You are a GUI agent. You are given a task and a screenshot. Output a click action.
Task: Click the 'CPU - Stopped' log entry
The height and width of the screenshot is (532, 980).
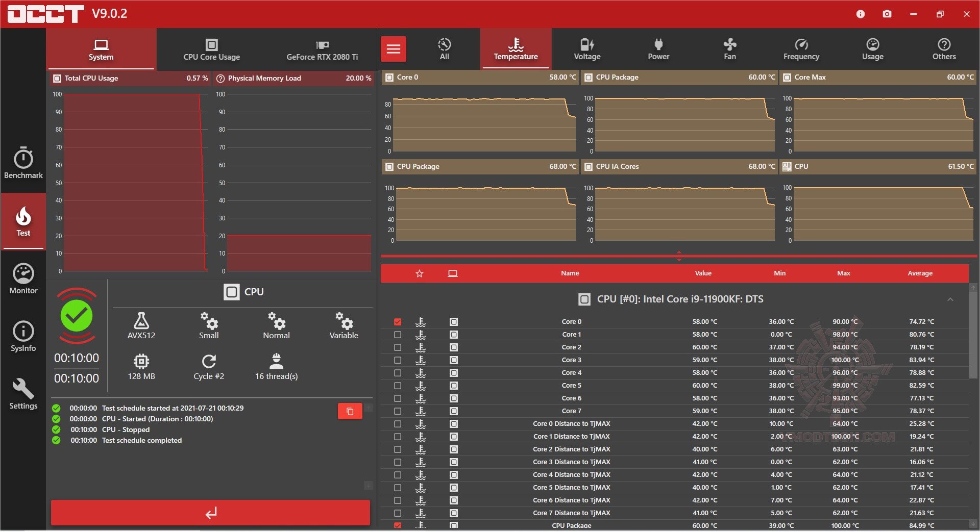click(x=126, y=430)
